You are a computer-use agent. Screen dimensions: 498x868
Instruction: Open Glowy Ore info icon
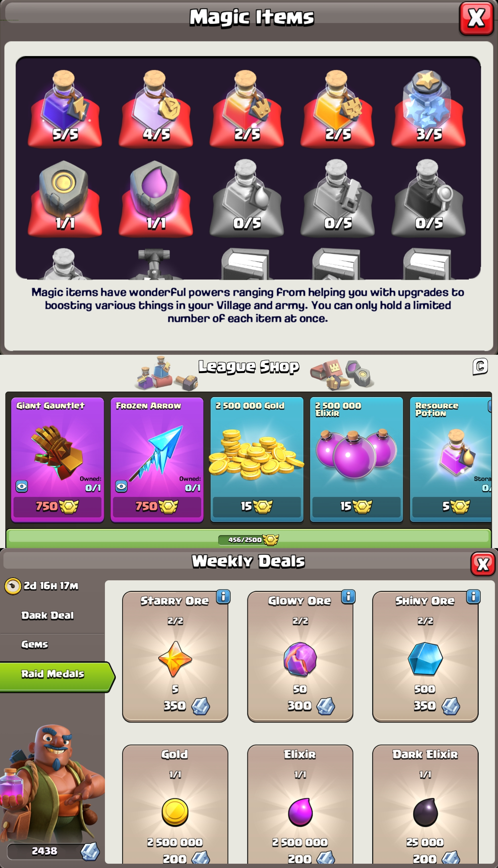tap(348, 597)
